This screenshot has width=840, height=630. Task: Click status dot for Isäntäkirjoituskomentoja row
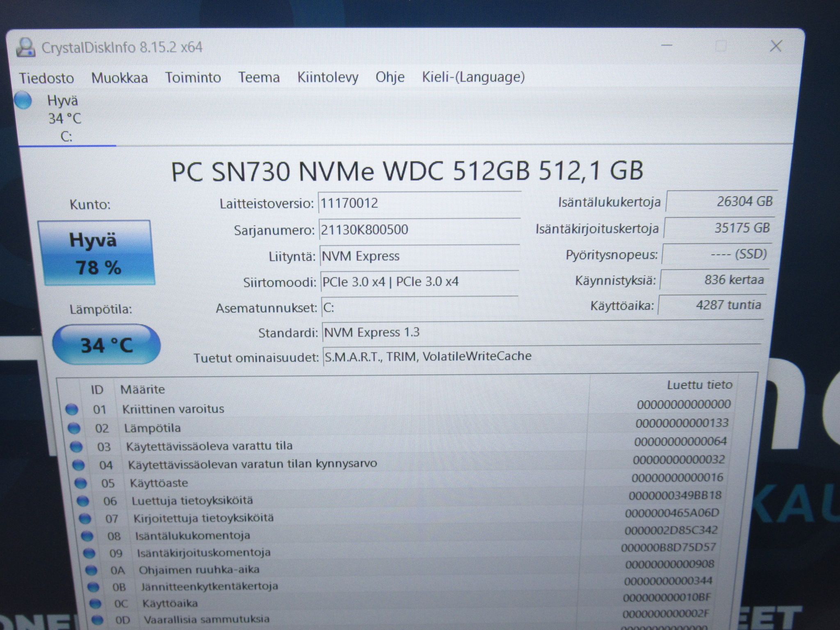tap(89, 553)
